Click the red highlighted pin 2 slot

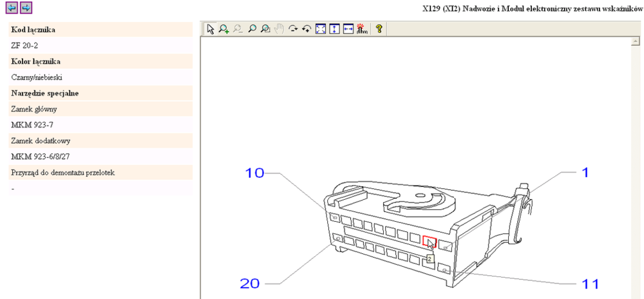pos(429,242)
